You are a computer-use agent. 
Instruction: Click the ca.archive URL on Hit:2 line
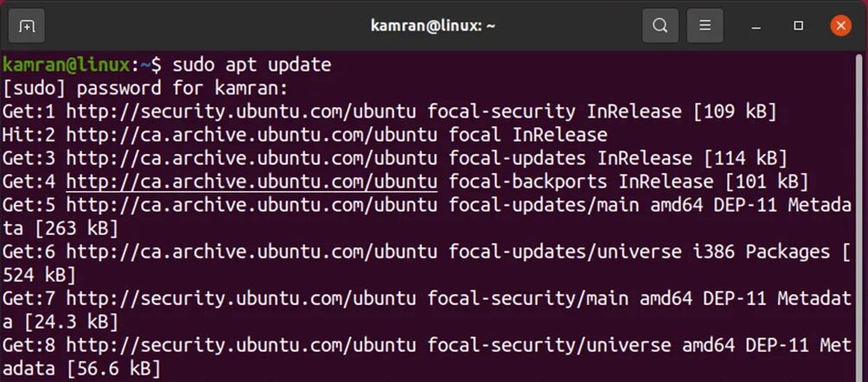pos(252,135)
